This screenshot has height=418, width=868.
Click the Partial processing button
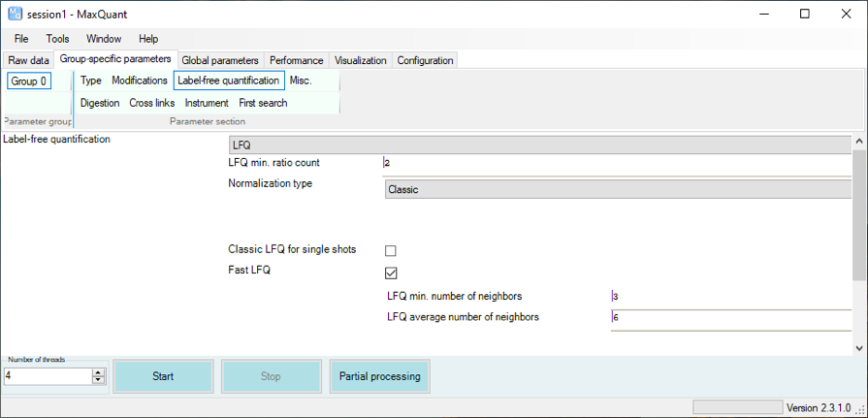coord(380,376)
